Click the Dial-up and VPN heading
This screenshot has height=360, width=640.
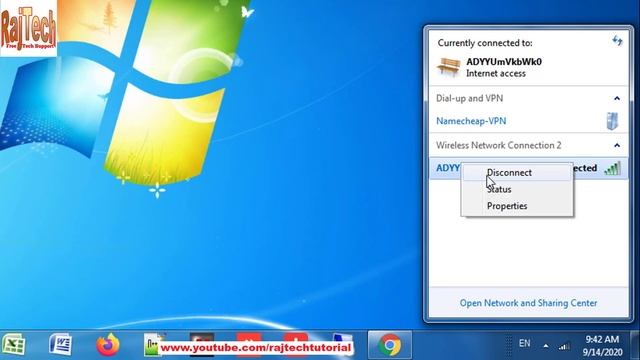click(x=469, y=98)
